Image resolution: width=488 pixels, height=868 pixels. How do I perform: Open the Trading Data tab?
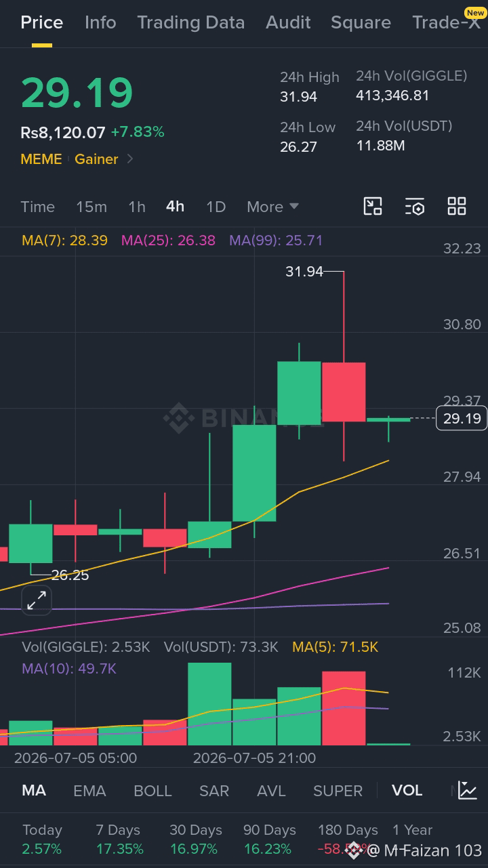click(x=190, y=22)
